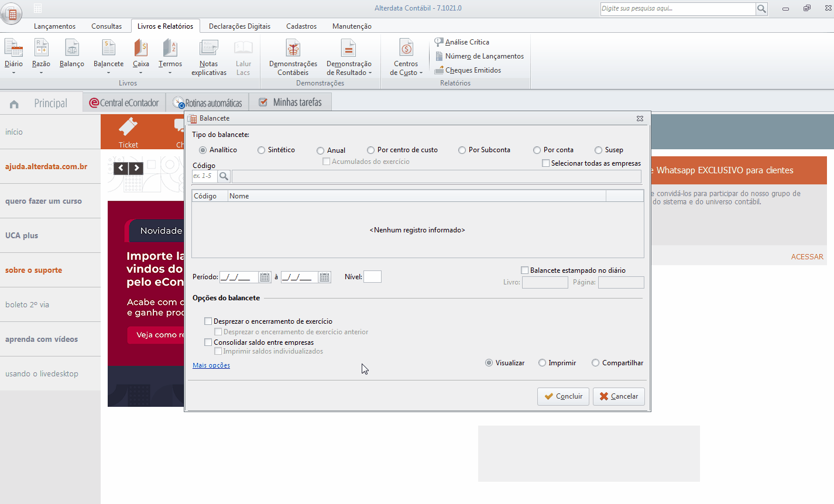
Task: Click the Concluir button
Action: coord(563,396)
